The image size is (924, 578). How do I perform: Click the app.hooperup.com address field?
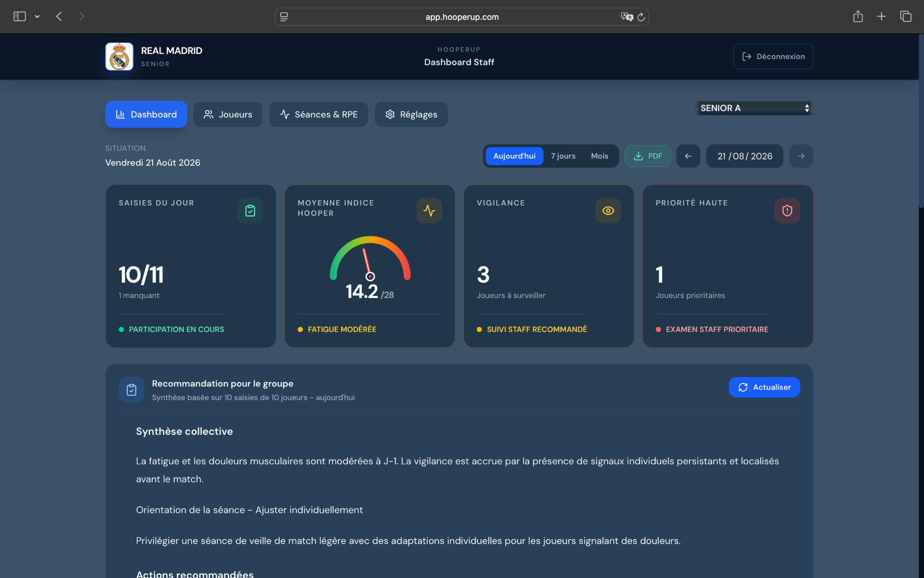pos(462,17)
